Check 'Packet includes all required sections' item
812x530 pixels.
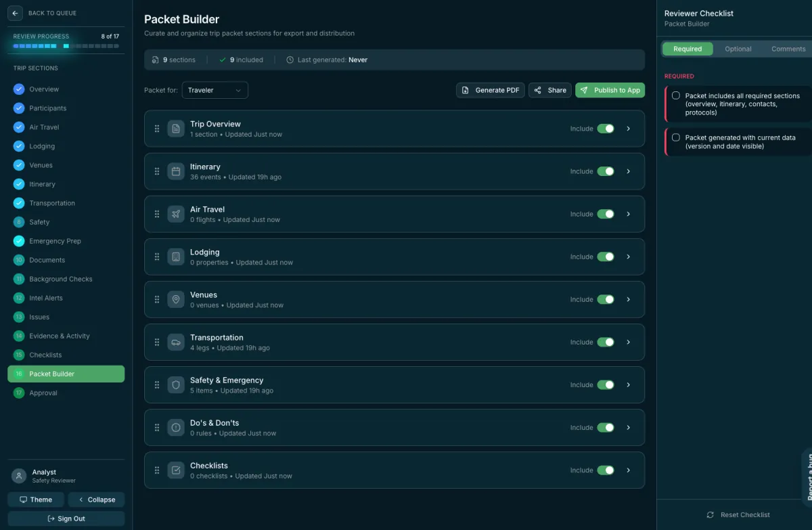pos(675,95)
